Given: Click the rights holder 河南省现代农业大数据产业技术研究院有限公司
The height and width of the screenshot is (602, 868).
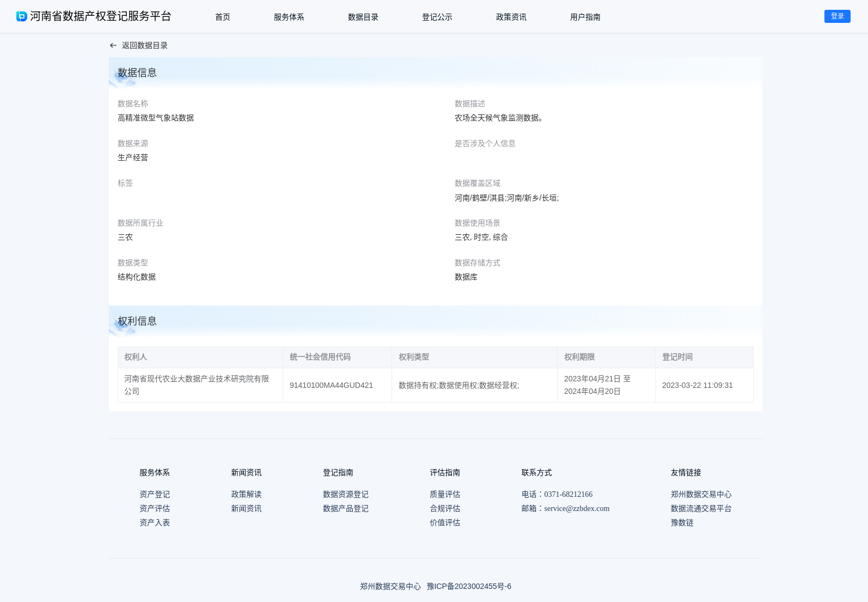Looking at the screenshot, I should pyautogui.click(x=197, y=385).
